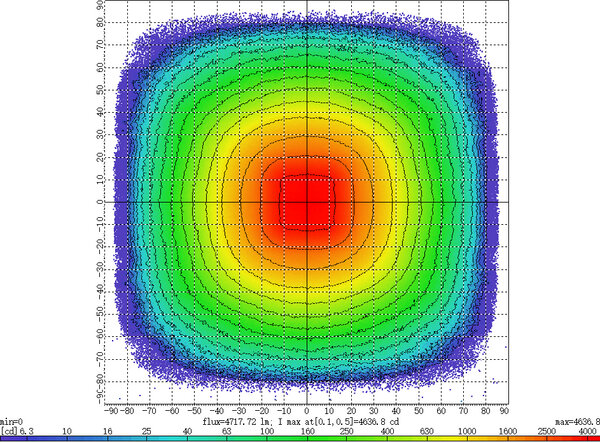The image size is (600, 442).
Task: Select the 90 tick on the horizontal axis
Action: pos(504,411)
